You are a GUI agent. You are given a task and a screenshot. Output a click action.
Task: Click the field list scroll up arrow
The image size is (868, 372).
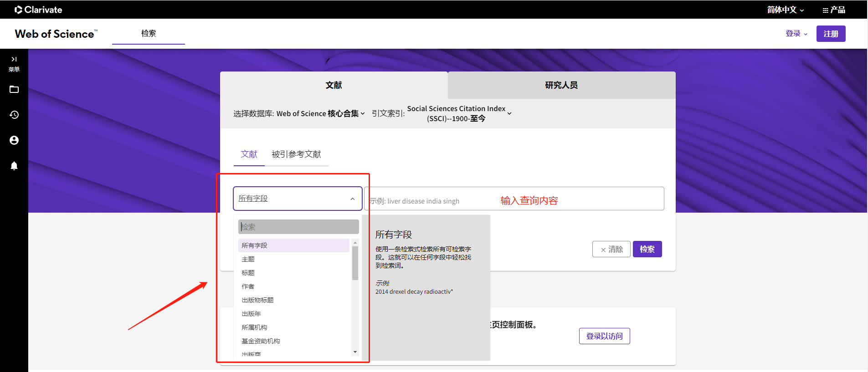pyautogui.click(x=355, y=243)
